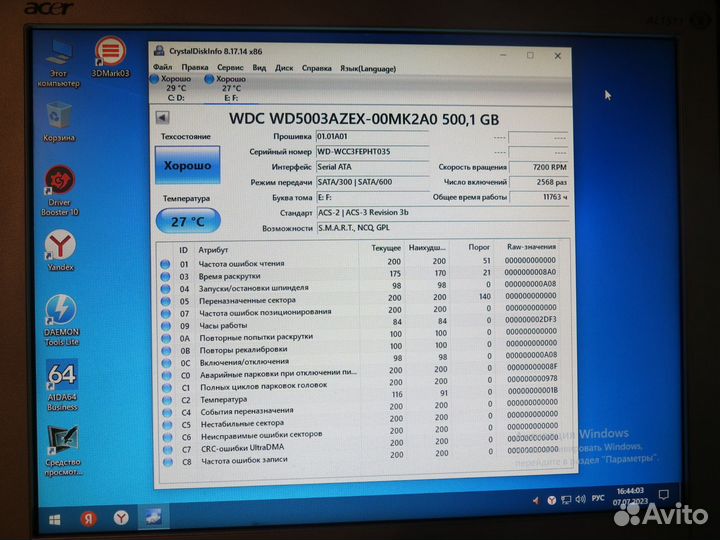Click the Средство просмотра desktop icon
This screenshot has width=720, height=540.
coord(63,450)
